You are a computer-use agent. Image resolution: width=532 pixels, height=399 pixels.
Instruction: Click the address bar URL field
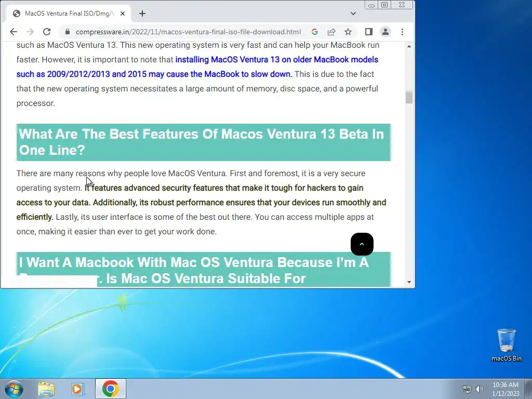[188, 32]
